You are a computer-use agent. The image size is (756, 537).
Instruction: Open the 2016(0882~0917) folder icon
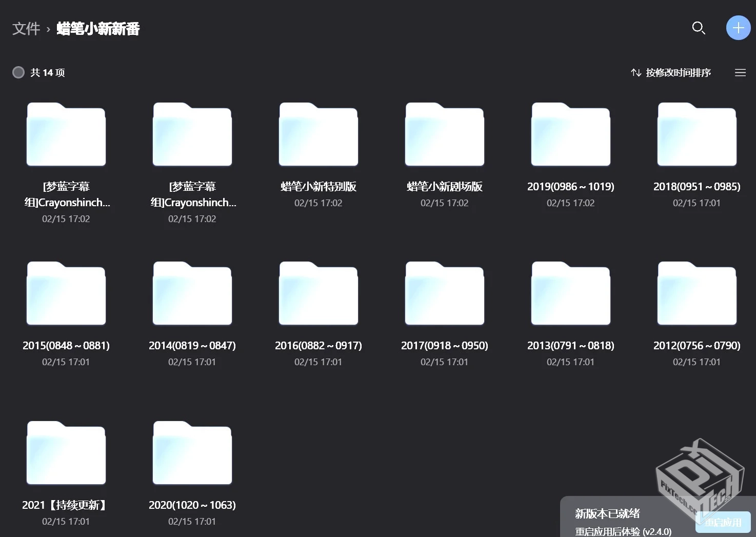click(x=318, y=293)
